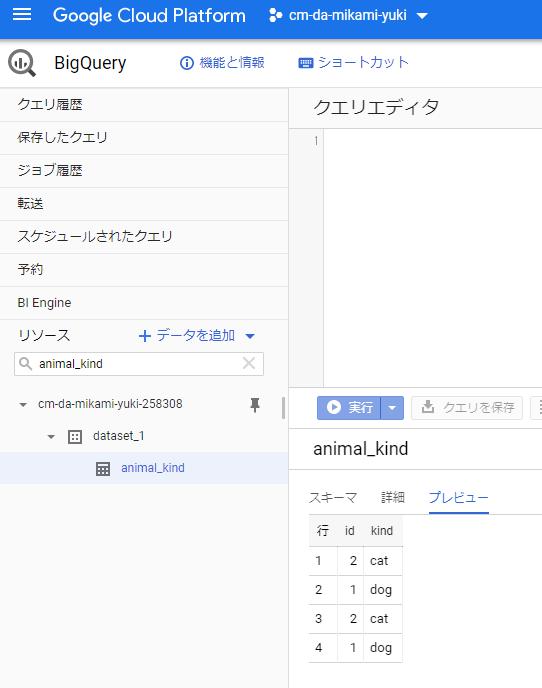Open 機能と情報 link
The image size is (542, 688).
[x=232, y=63]
